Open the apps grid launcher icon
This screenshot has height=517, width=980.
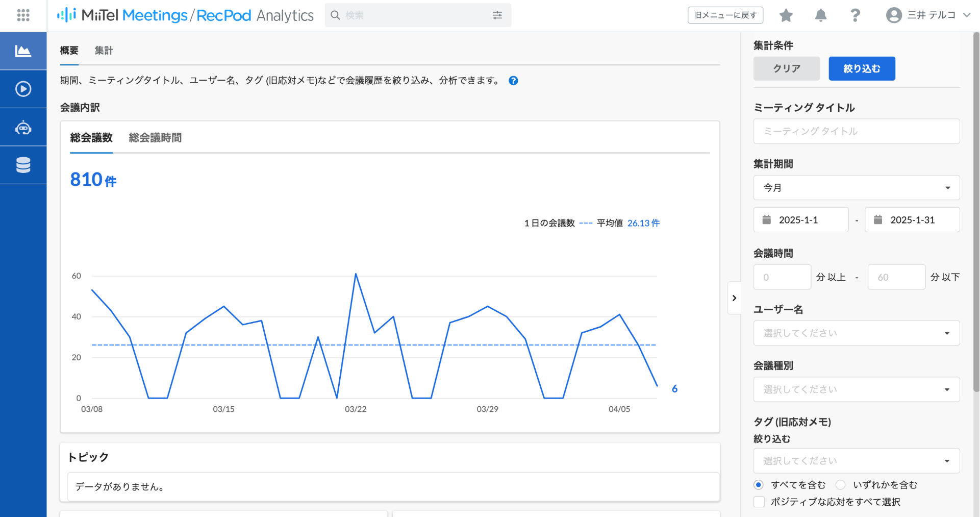pos(23,15)
